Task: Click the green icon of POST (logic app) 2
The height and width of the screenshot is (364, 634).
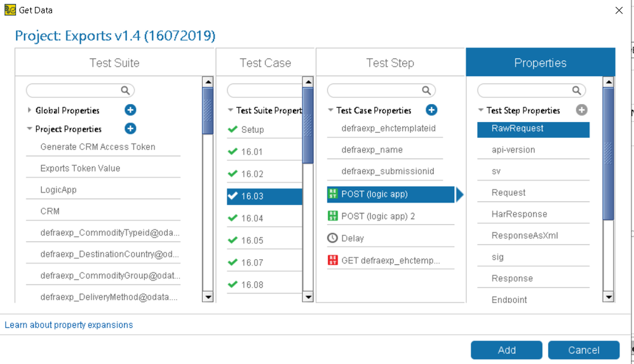Action: (x=332, y=216)
